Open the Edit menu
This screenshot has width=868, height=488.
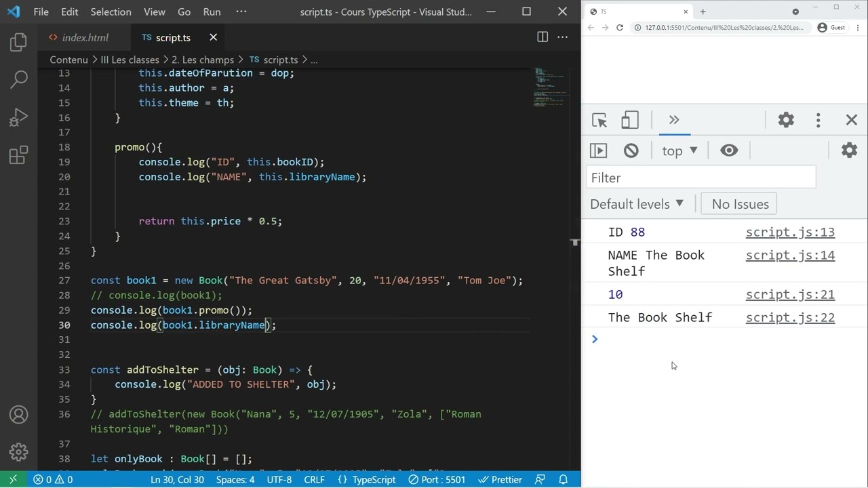point(69,12)
